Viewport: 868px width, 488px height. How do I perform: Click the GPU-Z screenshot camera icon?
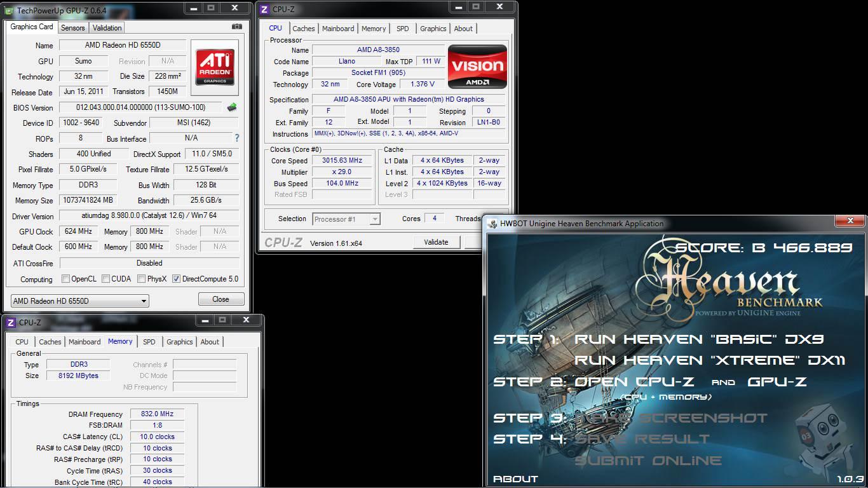pos(237,27)
